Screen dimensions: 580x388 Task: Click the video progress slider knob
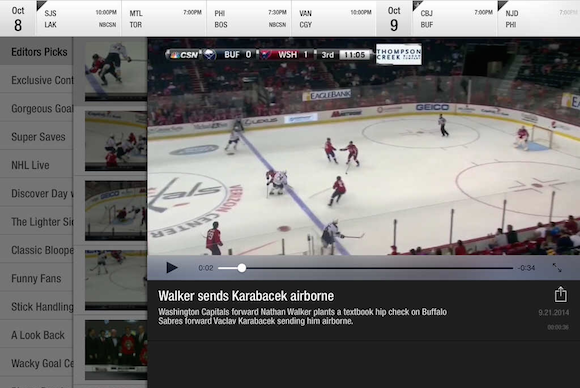click(x=242, y=268)
